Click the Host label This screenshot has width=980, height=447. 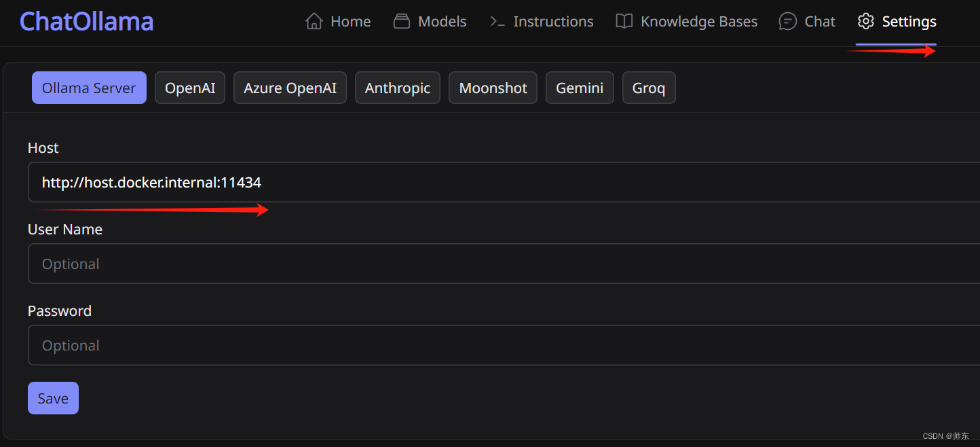point(43,148)
